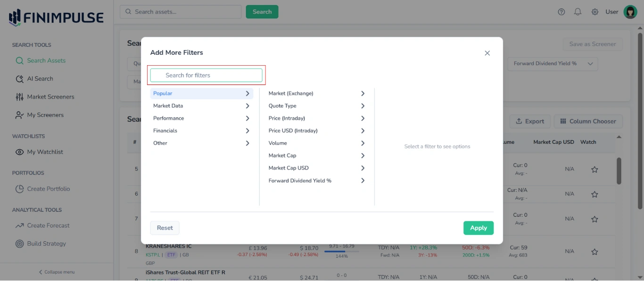
Task: Open Create Portfolio from the sidebar
Action: coord(48,188)
